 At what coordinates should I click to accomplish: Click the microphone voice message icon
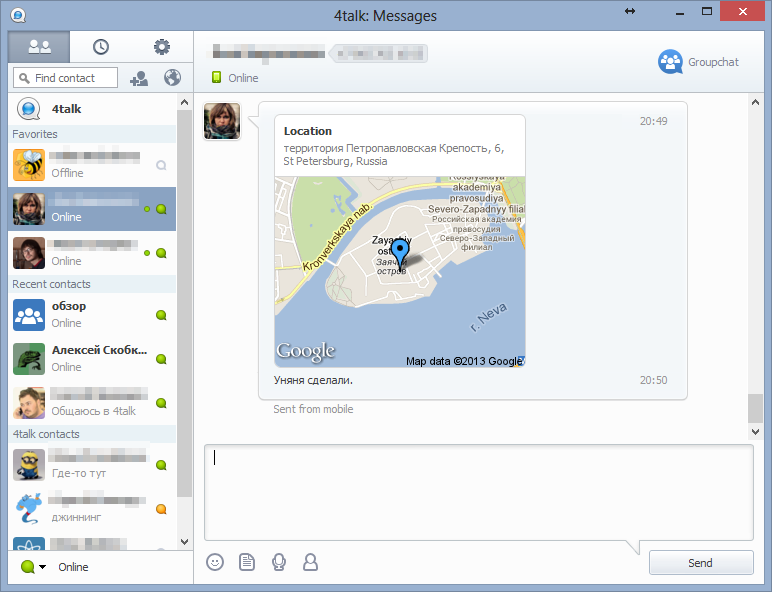point(279,562)
